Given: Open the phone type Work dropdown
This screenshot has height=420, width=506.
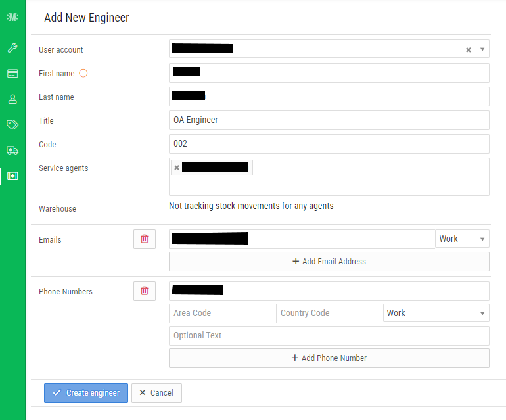Looking at the screenshot, I should [x=436, y=314].
